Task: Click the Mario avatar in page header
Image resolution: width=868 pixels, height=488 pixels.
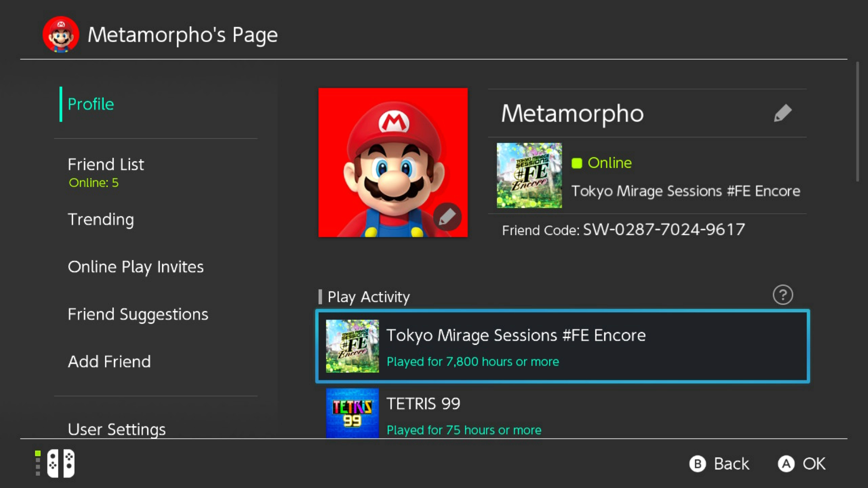Action: point(61,35)
